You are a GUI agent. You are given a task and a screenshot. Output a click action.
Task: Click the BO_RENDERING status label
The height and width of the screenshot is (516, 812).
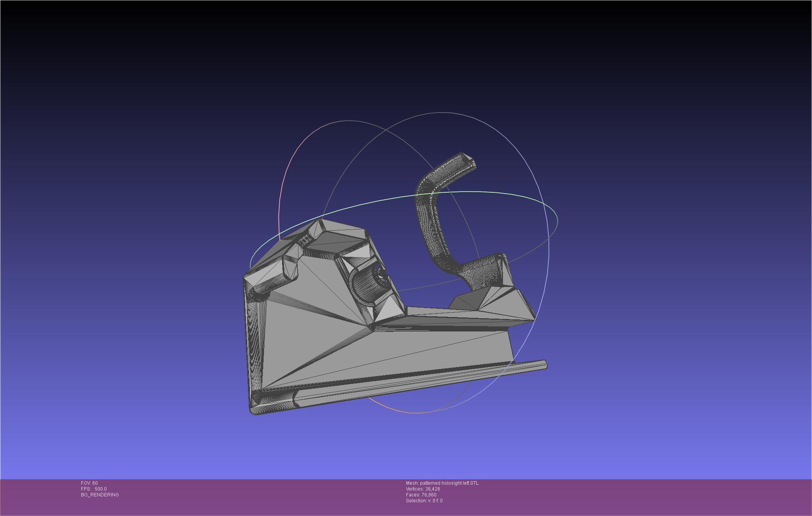(100, 495)
